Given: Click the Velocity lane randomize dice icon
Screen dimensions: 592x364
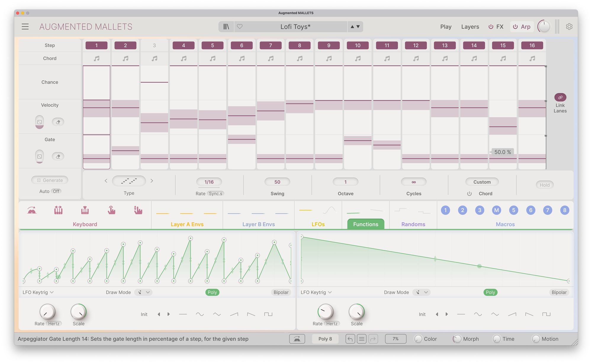Looking at the screenshot, I should tap(39, 122).
